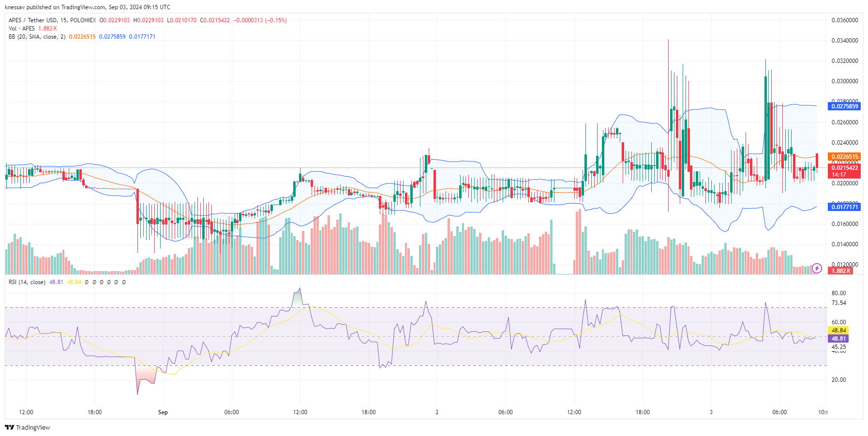
Task: Click the 80.00 RSI axis label
Action: click(838, 293)
